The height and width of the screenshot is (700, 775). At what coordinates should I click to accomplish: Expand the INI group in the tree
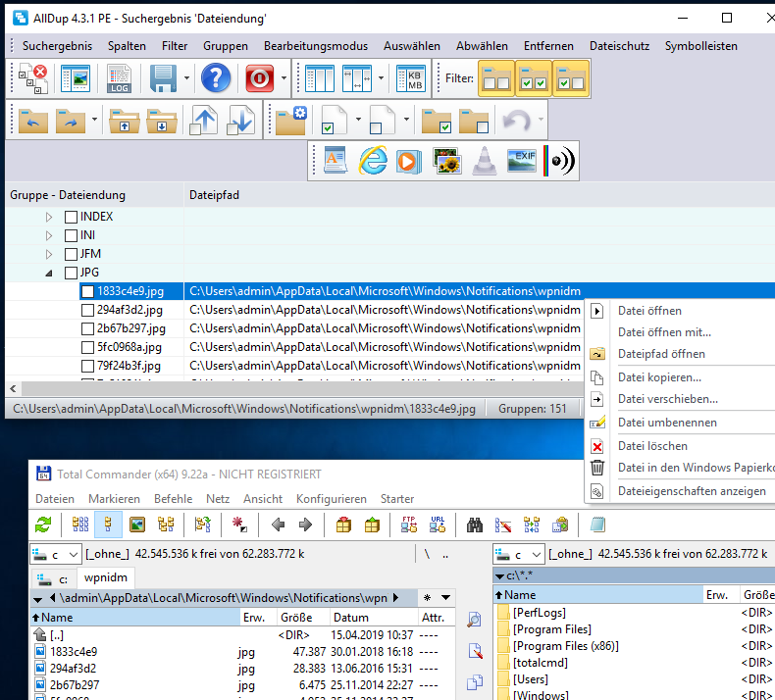pyautogui.click(x=50, y=235)
